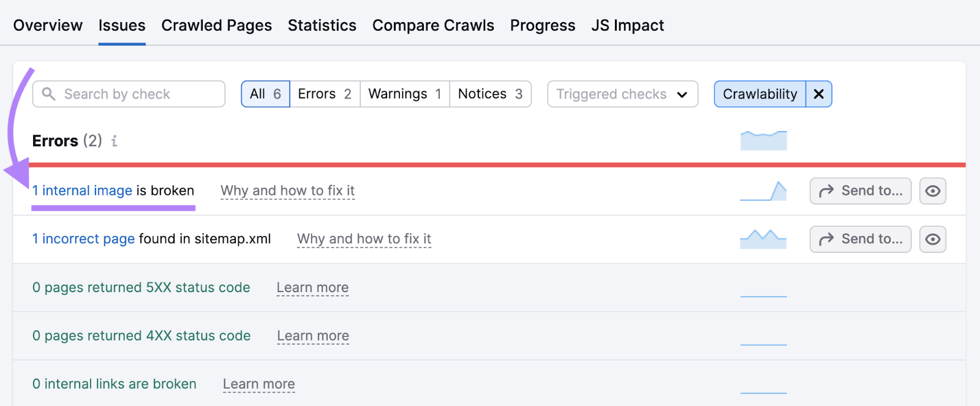
Task: Click the info icon beside Errors (2)
Action: tap(113, 141)
